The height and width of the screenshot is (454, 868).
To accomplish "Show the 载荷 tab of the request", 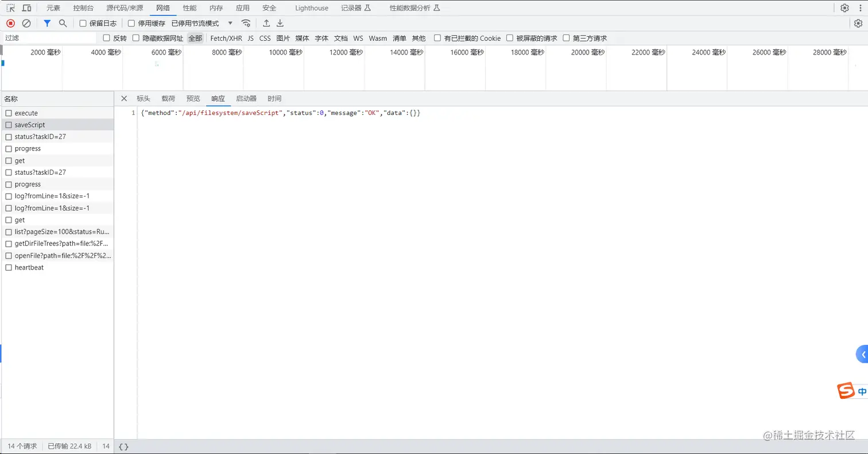I will pyautogui.click(x=168, y=98).
